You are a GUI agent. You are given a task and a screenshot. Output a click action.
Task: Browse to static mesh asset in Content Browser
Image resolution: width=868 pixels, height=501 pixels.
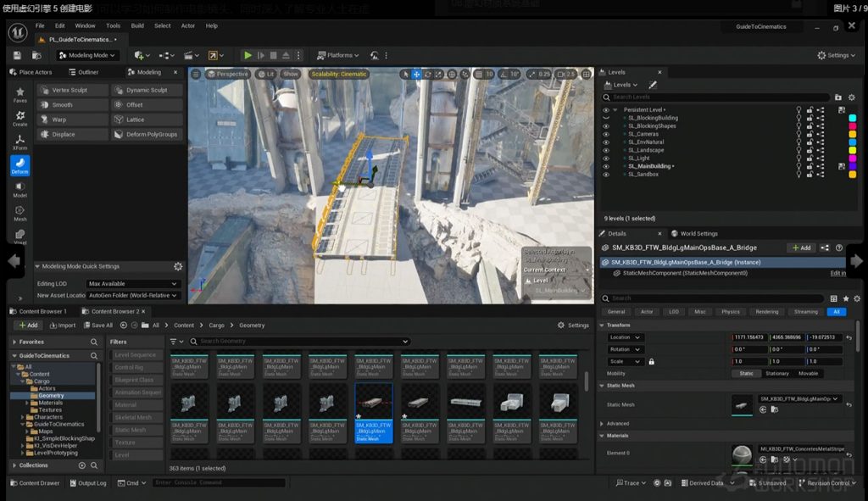(x=775, y=409)
